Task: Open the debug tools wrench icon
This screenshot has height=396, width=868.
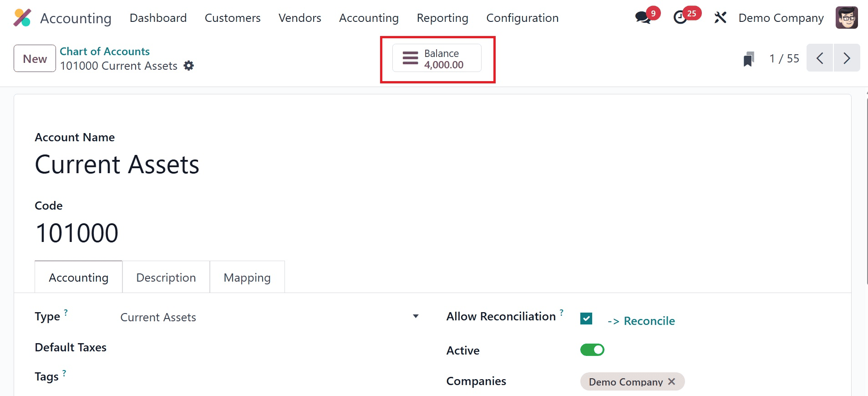Action: coord(720,18)
